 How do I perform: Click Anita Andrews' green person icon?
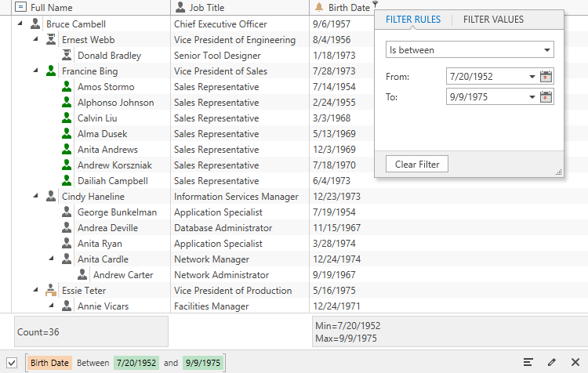[67, 149]
